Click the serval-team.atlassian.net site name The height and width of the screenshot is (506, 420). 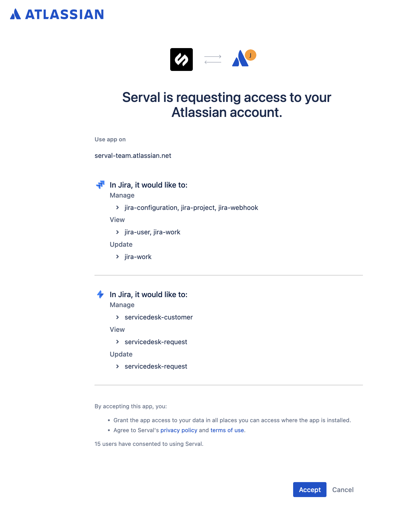coord(133,155)
